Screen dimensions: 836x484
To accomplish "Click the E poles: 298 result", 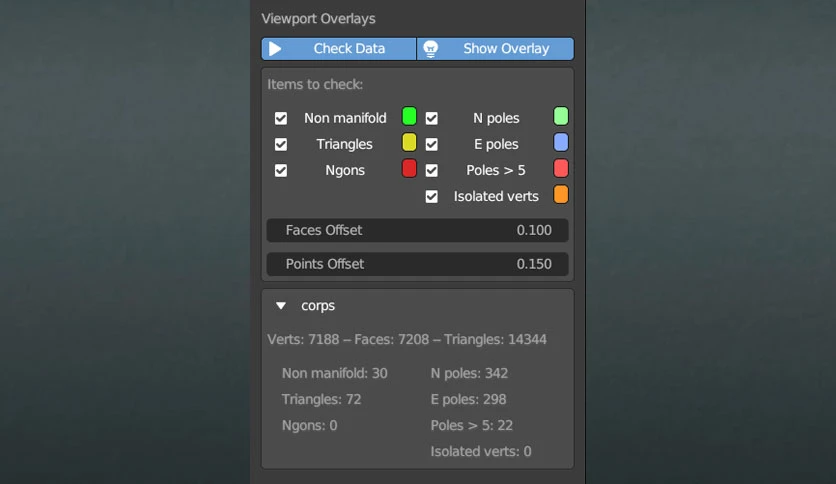I will pos(469,399).
